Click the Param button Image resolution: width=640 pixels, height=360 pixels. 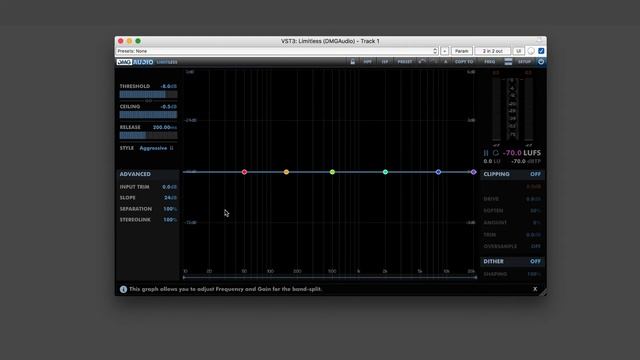point(462,51)
